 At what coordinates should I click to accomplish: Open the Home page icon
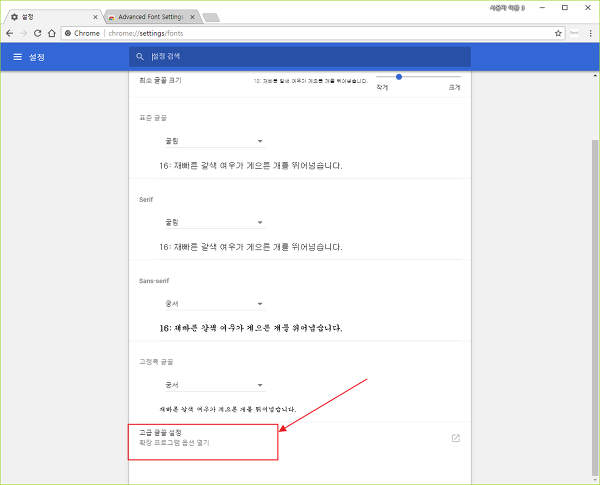[x=52, y=33]
